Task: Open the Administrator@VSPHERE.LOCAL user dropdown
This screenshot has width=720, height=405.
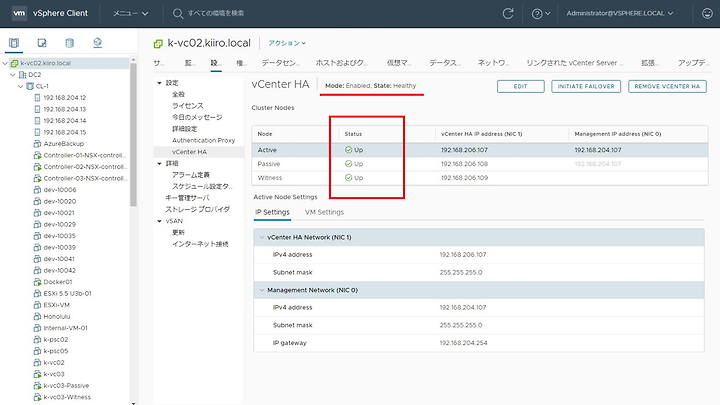Action: 619,13
